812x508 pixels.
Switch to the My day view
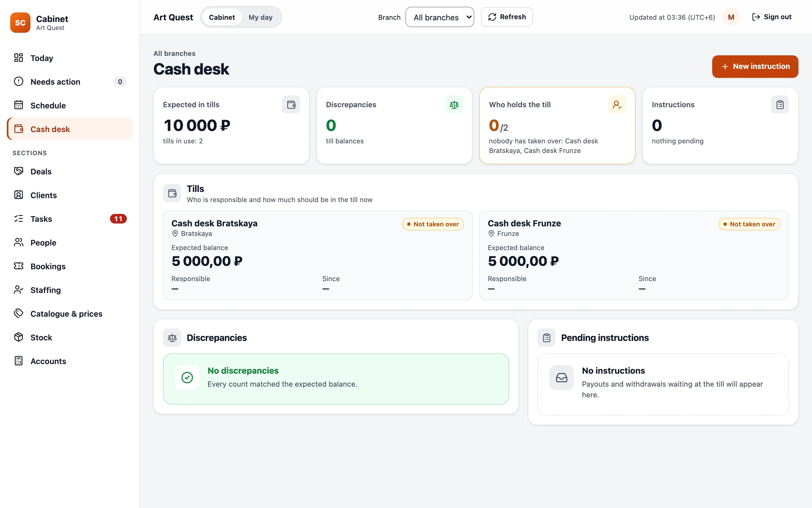261,17
